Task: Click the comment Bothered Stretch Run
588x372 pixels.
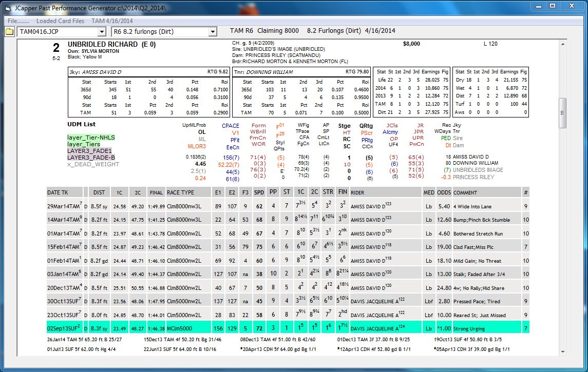Action: pyautogui.click(x=478, y=234)
